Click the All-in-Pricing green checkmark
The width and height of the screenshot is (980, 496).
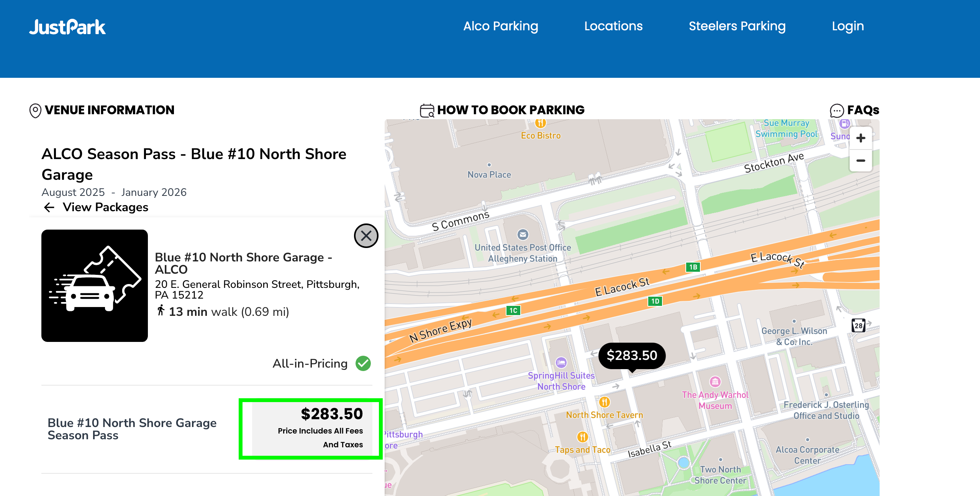click(363, 363)
